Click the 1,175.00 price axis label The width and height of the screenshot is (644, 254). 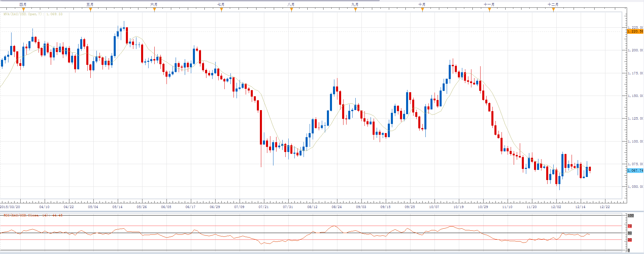636,73
